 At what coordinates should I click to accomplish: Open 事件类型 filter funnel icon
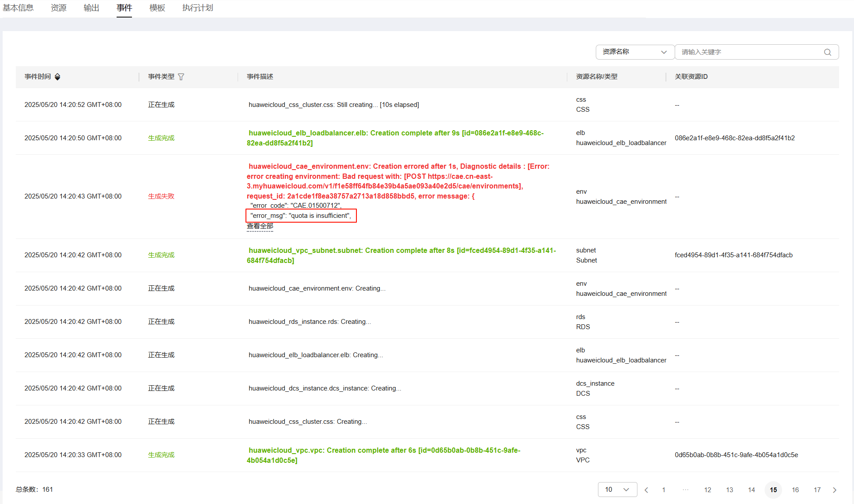point(181,77)
